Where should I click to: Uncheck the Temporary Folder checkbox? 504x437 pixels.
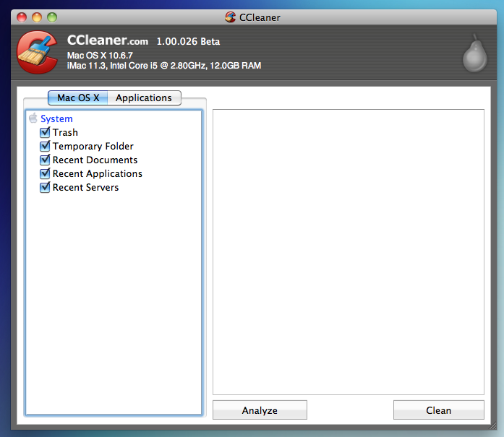(x=45, y=146)
